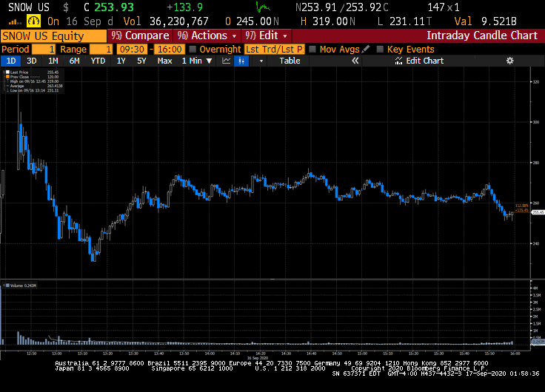Check the Key Events checkbox
Image resolution: width=545 pixels, height=392 pixels.
[x=380, y=50]
